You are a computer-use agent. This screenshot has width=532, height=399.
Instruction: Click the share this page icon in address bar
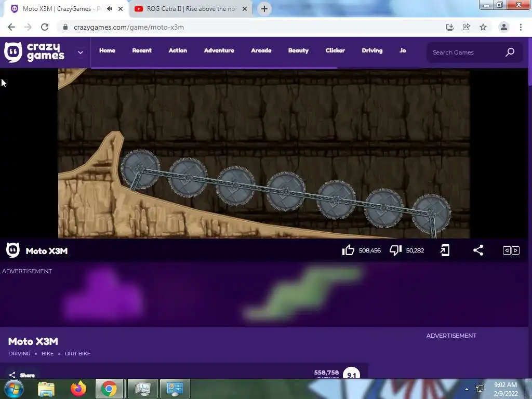(x=467, y=27)
